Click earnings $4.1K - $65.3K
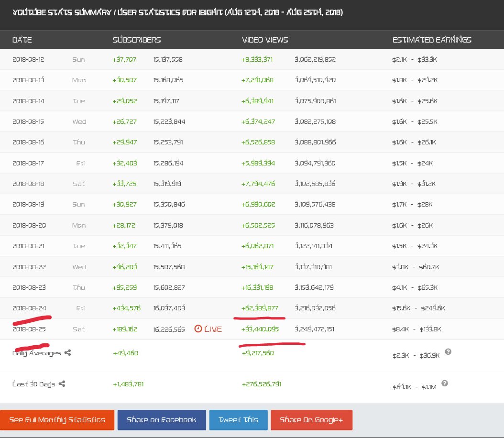The height and width of the screenshot is (438, 504). tap(415, 287)
